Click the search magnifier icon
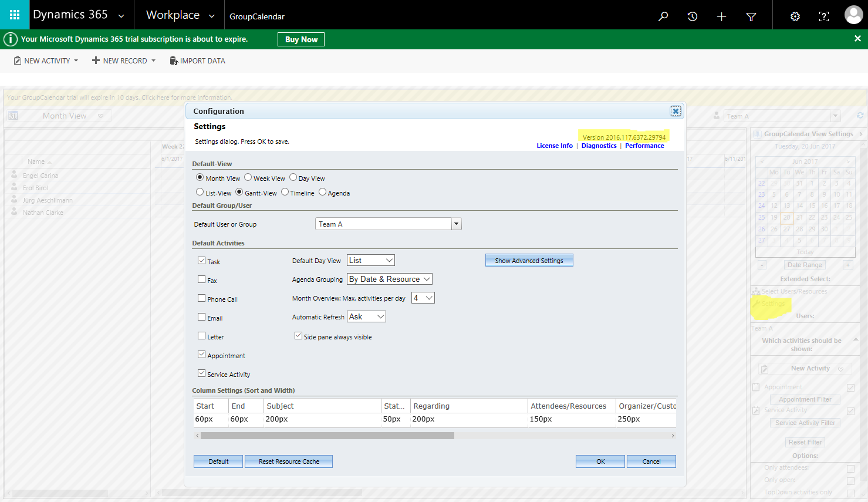The image size is (868, 502). (x=663, y=16)
